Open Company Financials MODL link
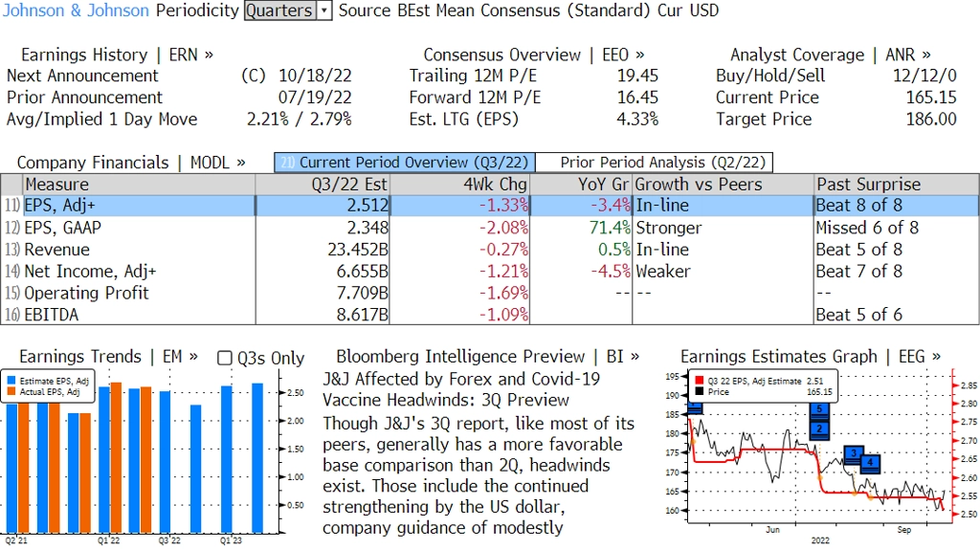The image size is (980, 549). click(x=131, y=163)
